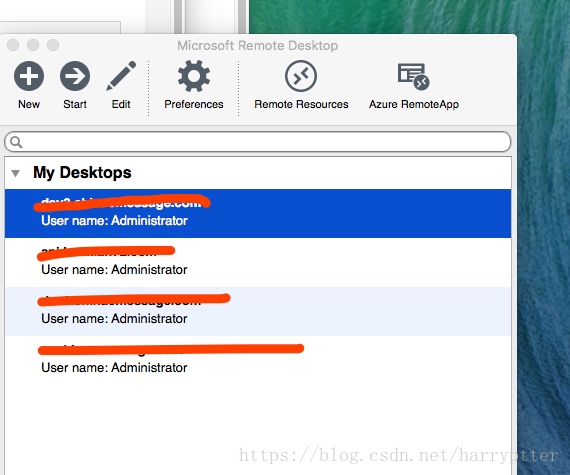Viewport: 570px width, 475px height.
Task: Start the selected desktop connection
Action: (75, 76)
